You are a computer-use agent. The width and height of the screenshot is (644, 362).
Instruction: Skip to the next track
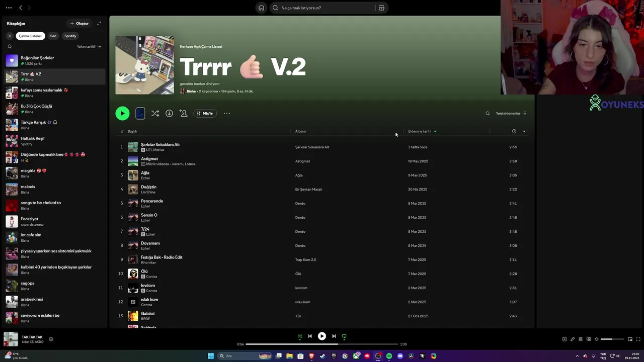(x=334, y=336)
